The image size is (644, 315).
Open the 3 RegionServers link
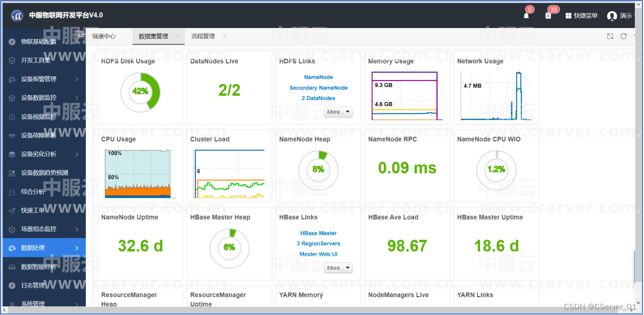click(318, 243)
